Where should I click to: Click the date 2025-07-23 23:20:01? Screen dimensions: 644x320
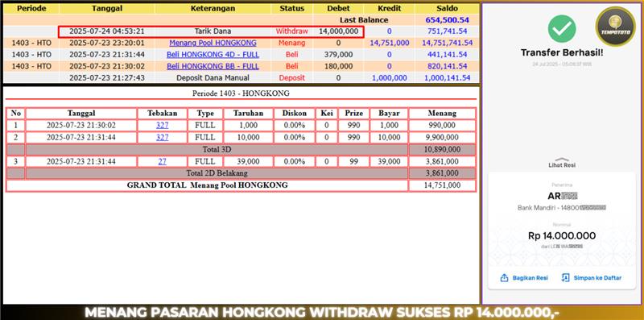pos(107,43)
